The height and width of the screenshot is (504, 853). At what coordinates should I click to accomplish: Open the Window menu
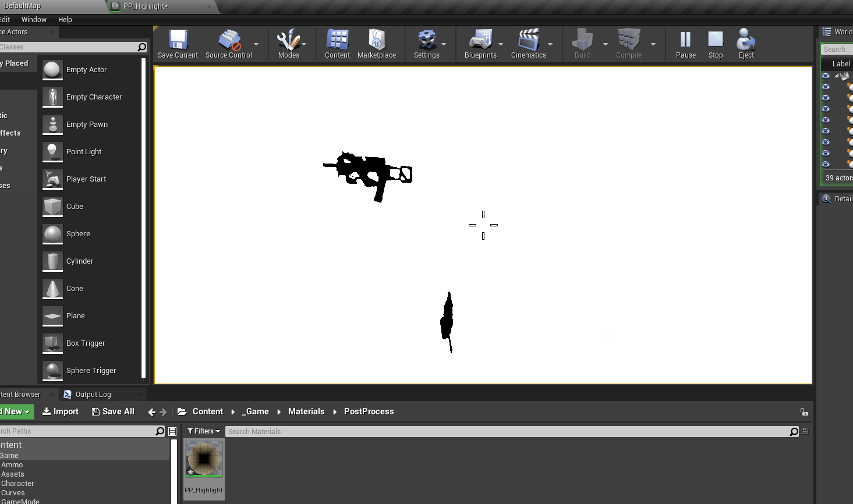pyautogui.click(x=34, y=20)
